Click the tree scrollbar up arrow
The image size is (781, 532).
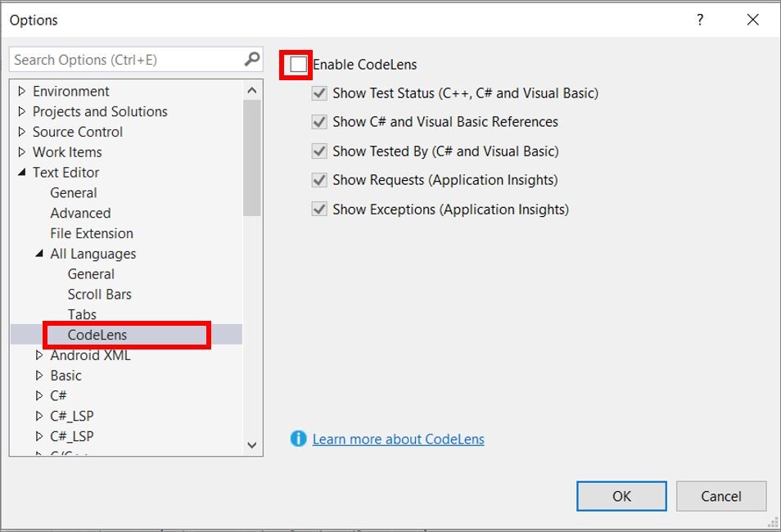251,91
